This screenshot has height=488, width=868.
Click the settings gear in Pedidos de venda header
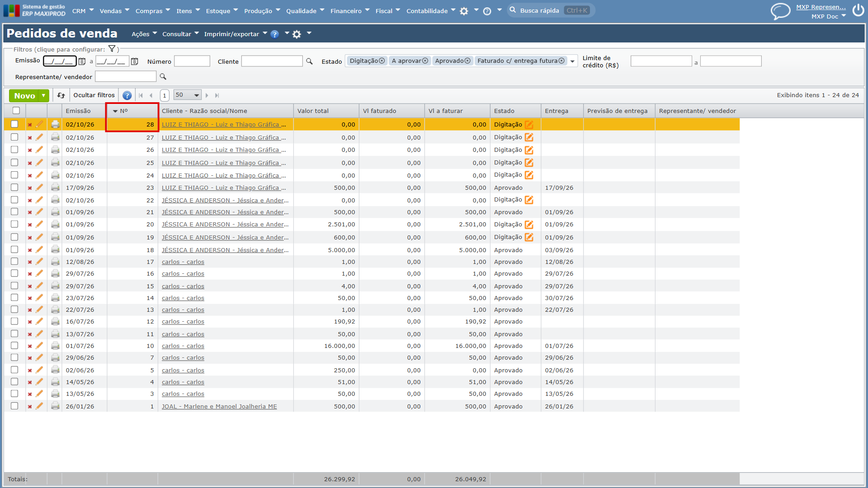(297, 34)
